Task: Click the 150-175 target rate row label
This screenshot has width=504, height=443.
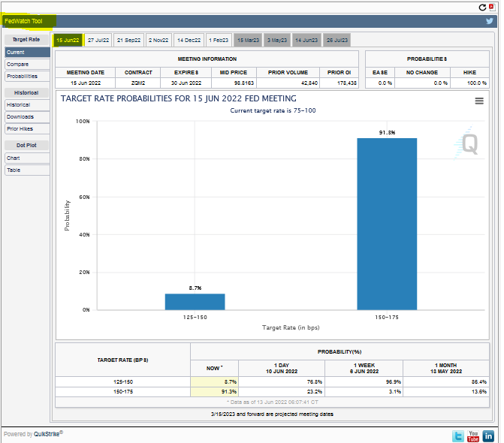Action: (123, 392)
